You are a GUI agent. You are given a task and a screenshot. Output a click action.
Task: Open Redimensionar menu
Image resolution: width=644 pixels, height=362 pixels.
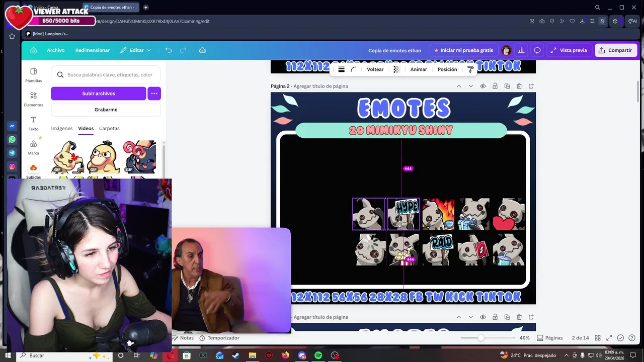(x=93, y=50)
